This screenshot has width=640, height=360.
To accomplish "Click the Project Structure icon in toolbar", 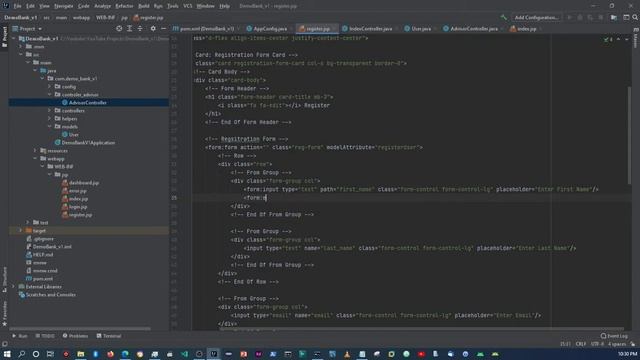I will click(614, 18).
